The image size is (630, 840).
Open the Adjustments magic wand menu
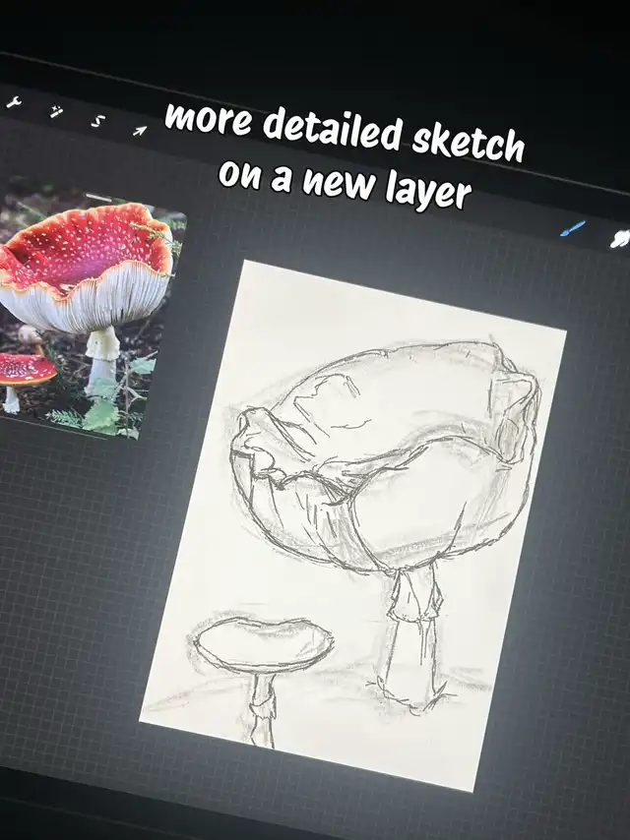pyautogui.click(x=57, y=110)
